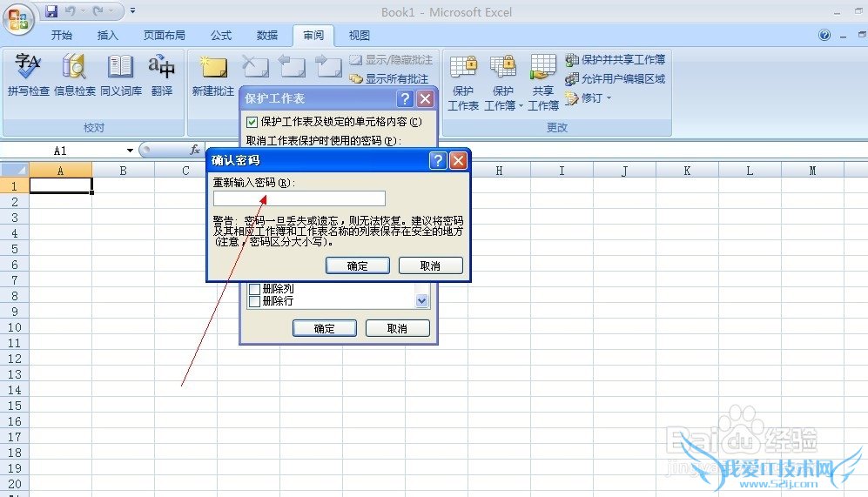Toggle 保护工作表及锁定的单元格内容 checkbox
This screenshot has height=497, width=868.
pos(252,122)
